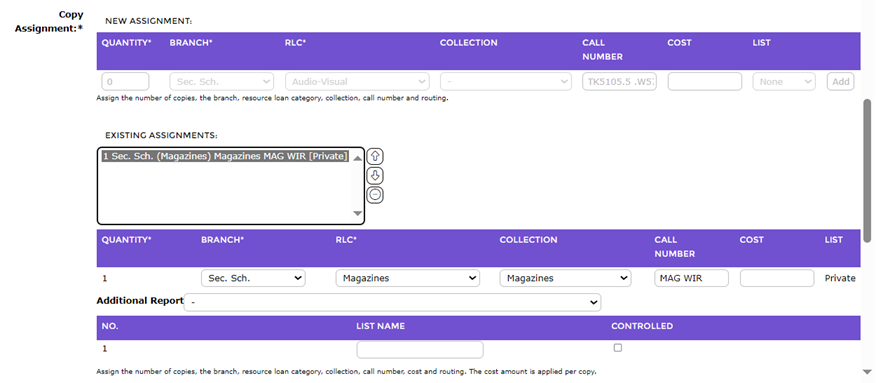Click the EXISTING ASSIGNMENTS heading

click(x=161, y=135)
